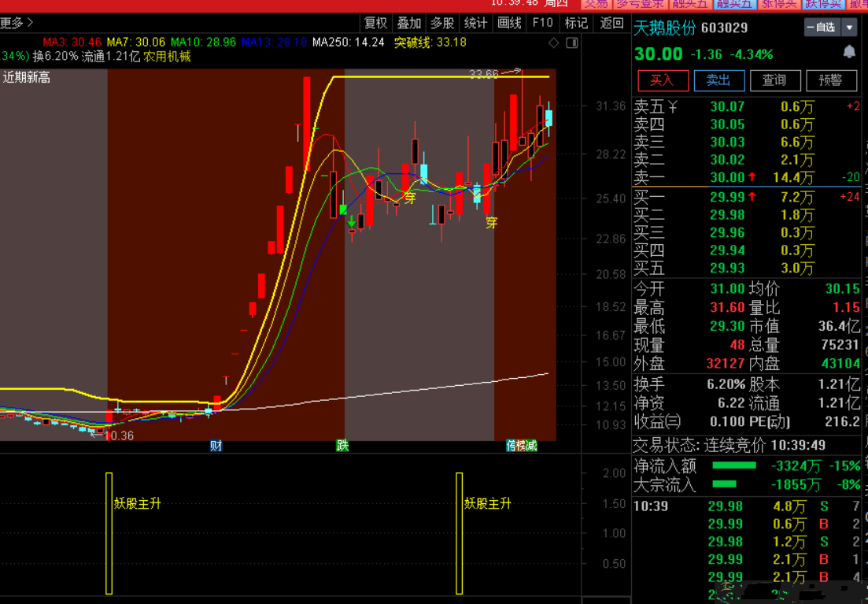The image size is (868, 604).
Task: Click the 最低 value 29.30
Action: click(727, 326)
